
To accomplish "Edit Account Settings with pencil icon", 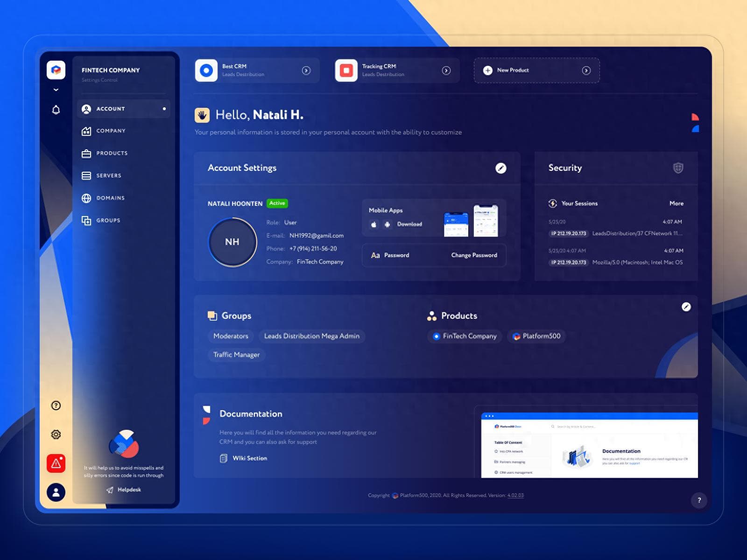I will click(500, 168).
